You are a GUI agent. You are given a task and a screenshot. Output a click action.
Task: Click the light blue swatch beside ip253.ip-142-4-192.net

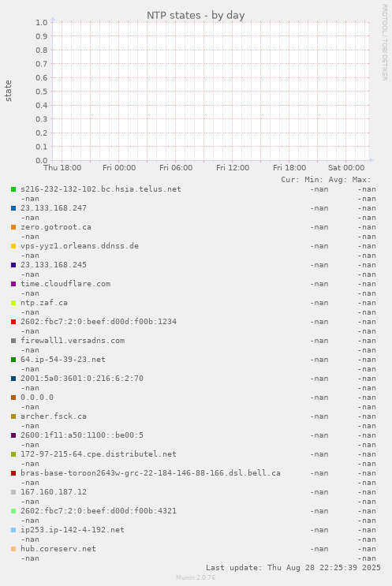point(13,530)
